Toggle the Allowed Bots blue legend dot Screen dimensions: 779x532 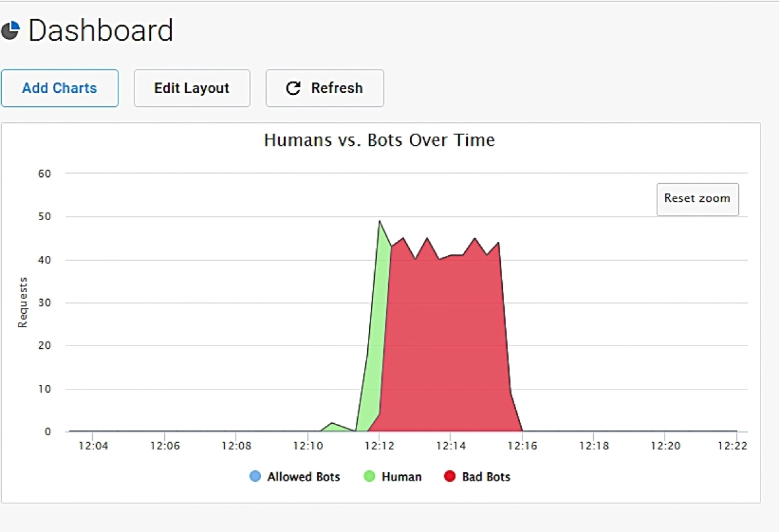(255, 477)
